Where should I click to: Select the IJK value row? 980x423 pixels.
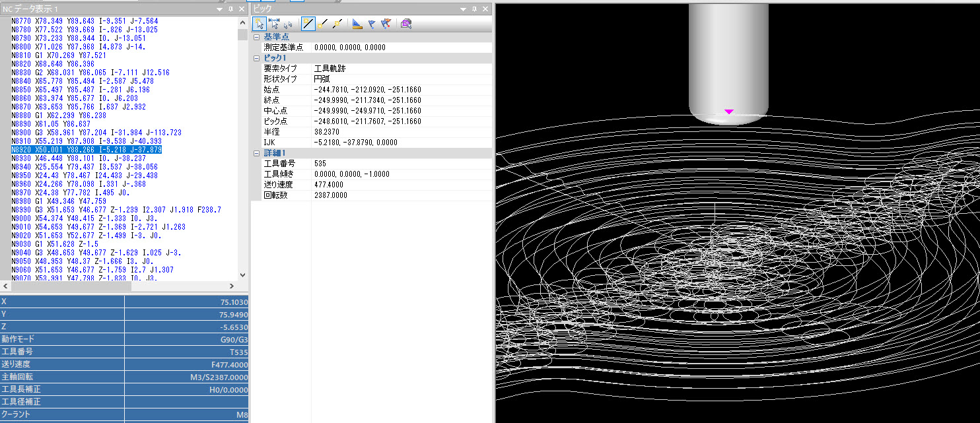(376, 143)
